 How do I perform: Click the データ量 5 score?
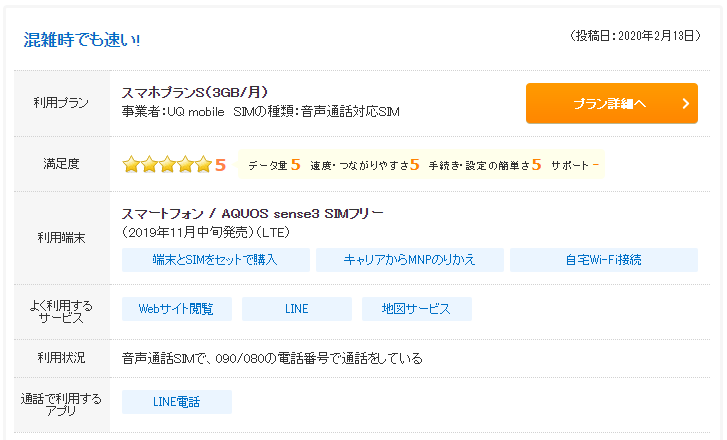tap(274, 165)
